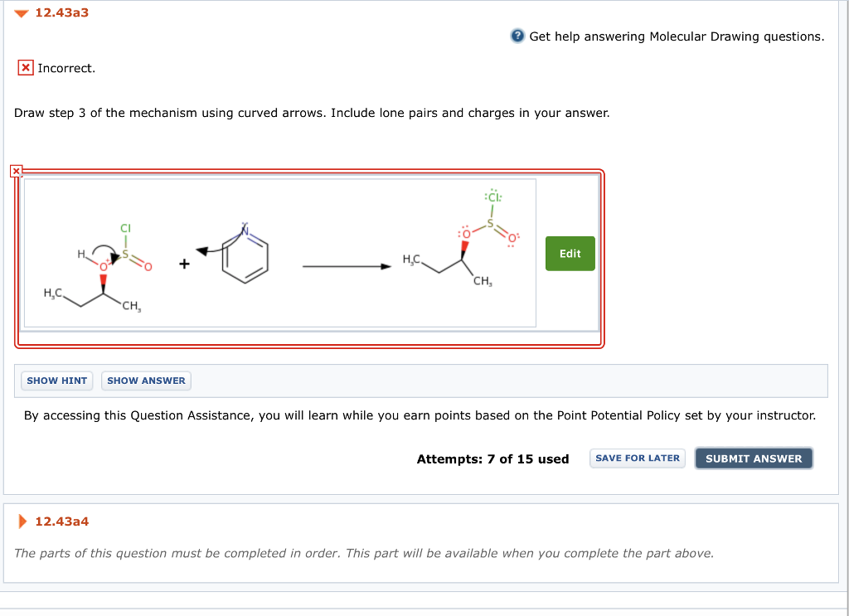Image resolution: width=849 pixels, height=616 pixels.
Task: Click the blue help question mark icon
Action: 517,36
